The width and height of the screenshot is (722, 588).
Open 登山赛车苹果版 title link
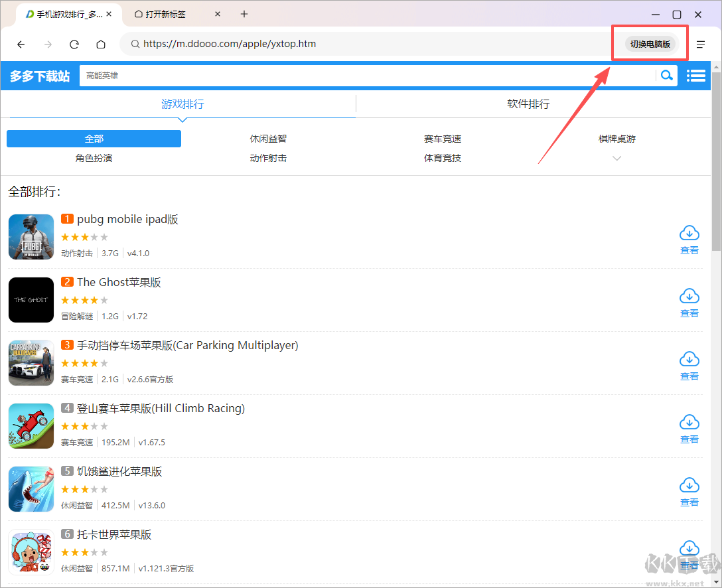click(161, 408)
